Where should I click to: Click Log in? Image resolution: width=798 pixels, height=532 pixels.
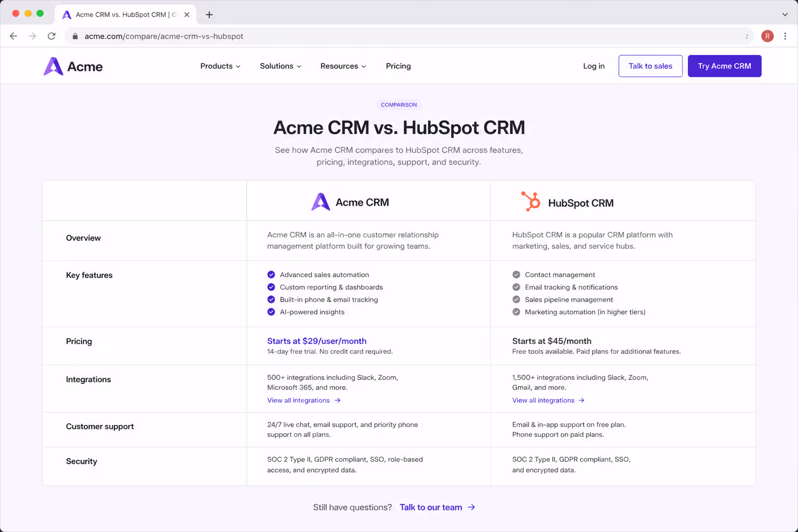(x=594, y=66)
